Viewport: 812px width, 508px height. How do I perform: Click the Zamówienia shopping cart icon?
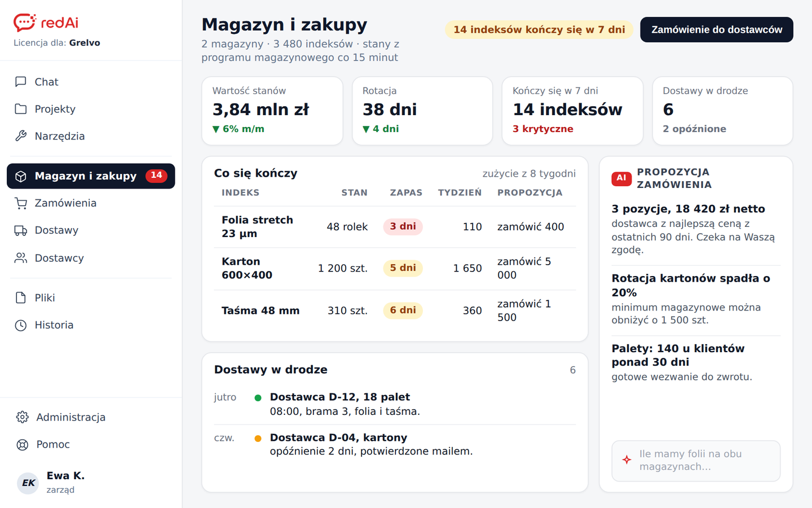click(x=21, y=203)
